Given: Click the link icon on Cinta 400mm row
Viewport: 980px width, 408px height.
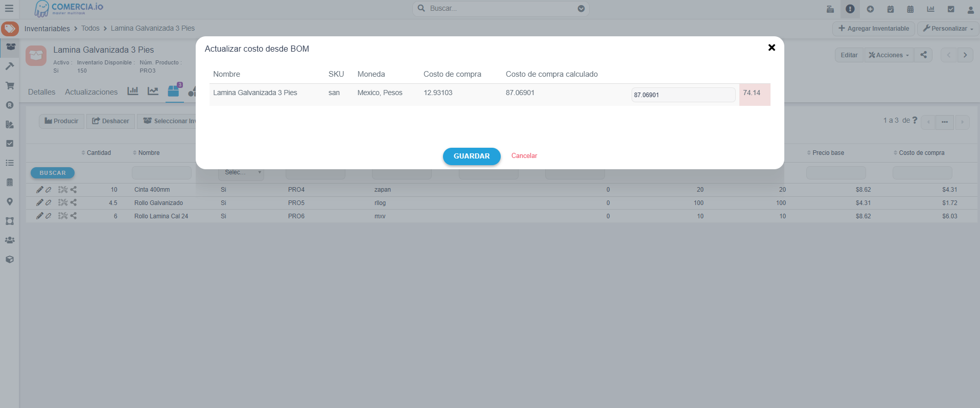Looking at the screenshot, I should coord(49,190).
